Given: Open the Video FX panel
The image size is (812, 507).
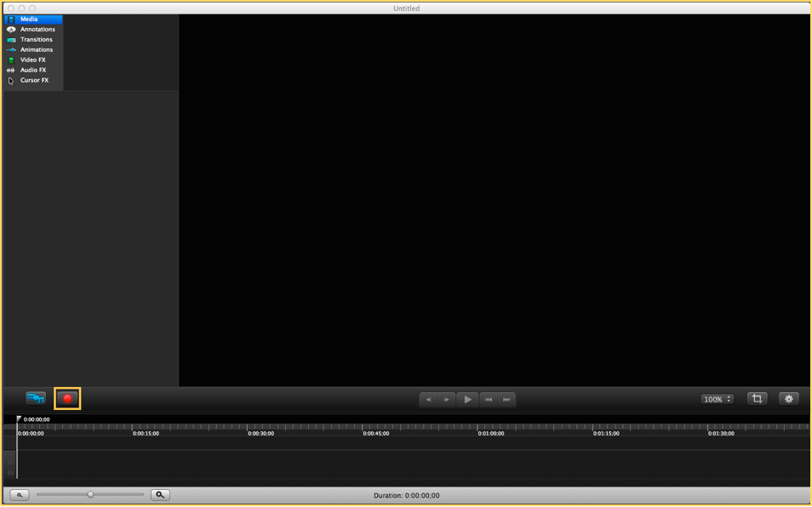Looking at the screenshot, I should coord(33,60).
